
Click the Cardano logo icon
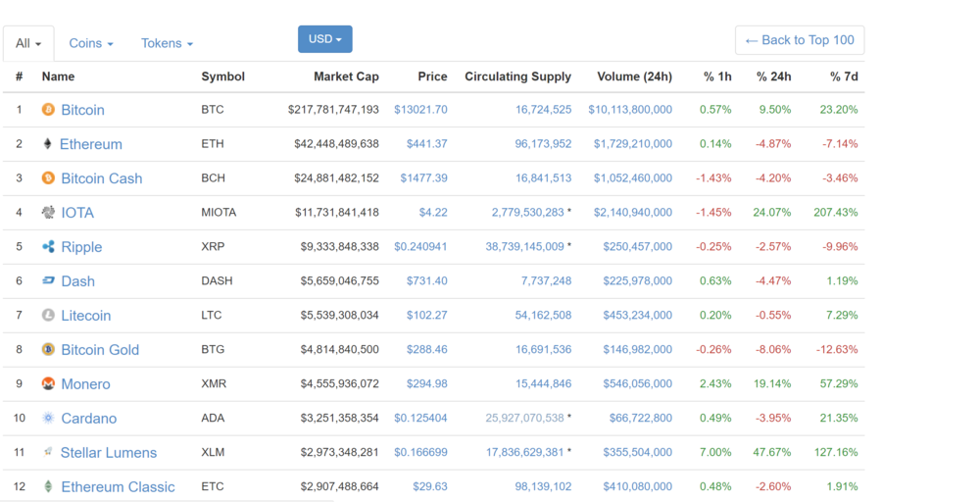(48, 419)
